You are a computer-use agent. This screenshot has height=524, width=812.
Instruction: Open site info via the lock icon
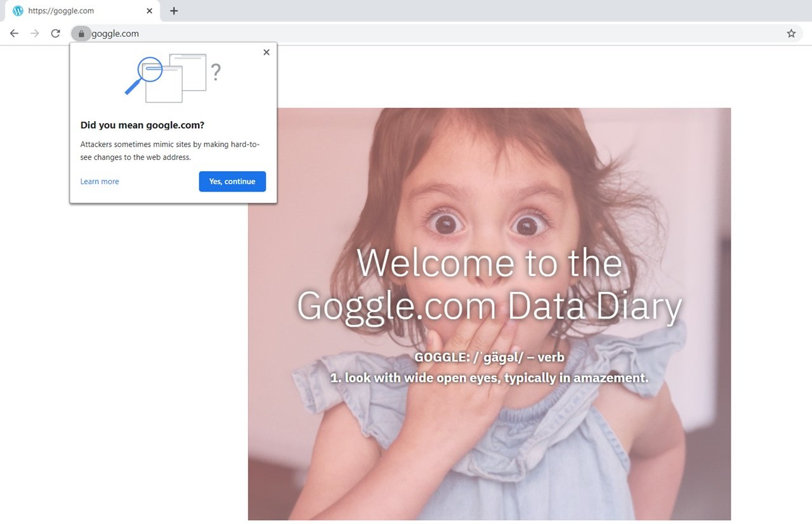click(x=81, y=34)
